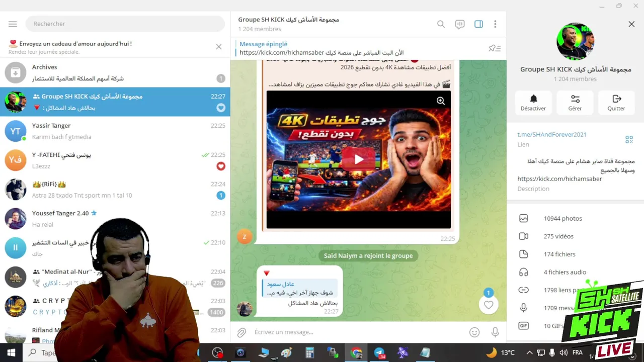Image resolution: width=644 pixels, height=362 pixels.
Task: Open 10944 photos shared media
Action: click(575, 218)
